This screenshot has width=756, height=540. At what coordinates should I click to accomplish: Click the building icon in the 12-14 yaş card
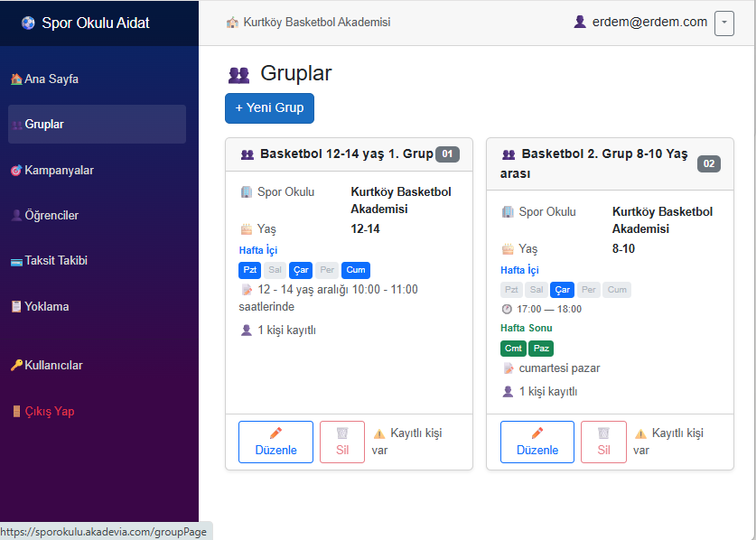246,192
